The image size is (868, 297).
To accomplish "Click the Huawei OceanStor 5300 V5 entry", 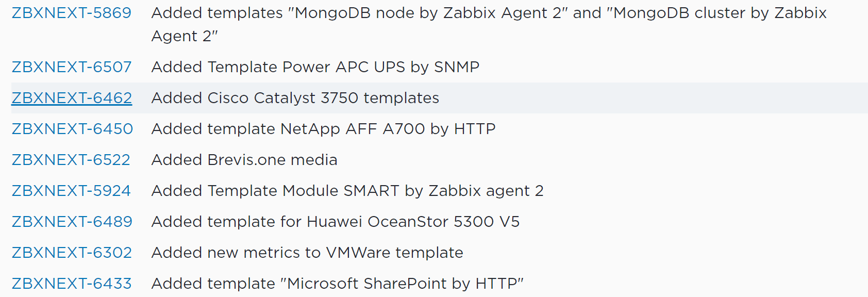I will click(x=335, y=221).
